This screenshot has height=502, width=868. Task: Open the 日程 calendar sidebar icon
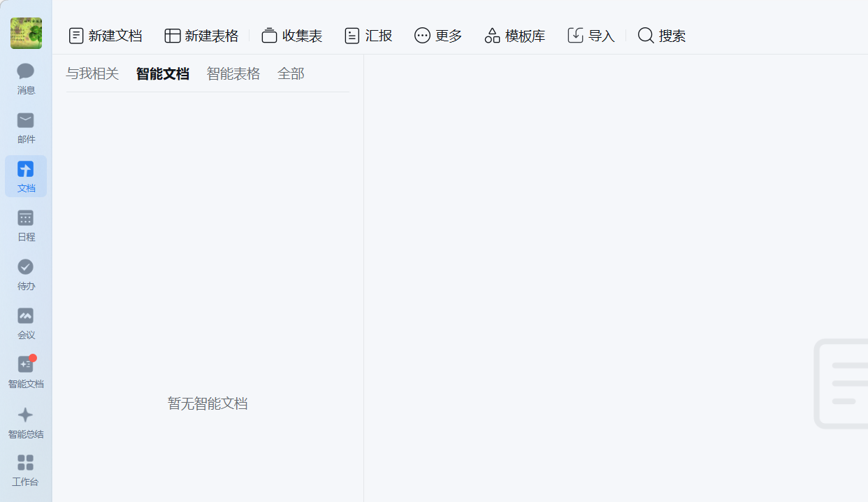pos(26,225)
